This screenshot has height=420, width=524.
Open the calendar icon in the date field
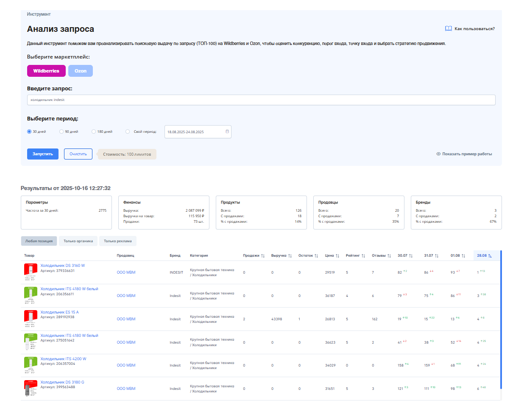[227, 132]
